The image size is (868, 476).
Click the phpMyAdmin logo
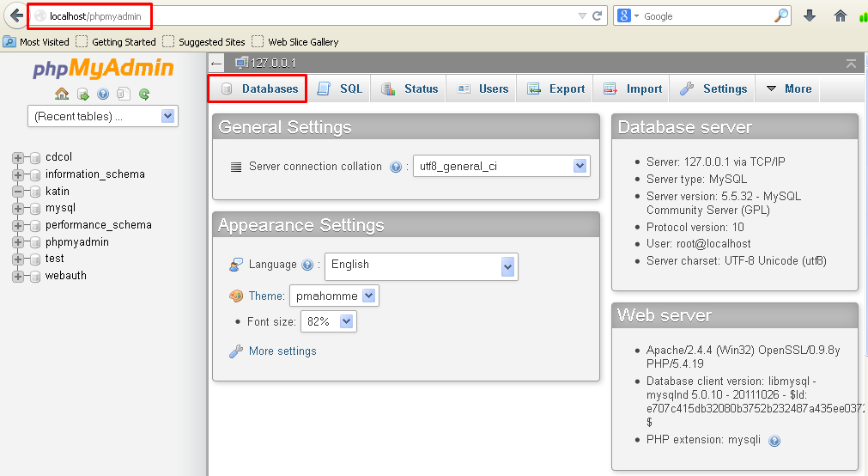(103, 68)
